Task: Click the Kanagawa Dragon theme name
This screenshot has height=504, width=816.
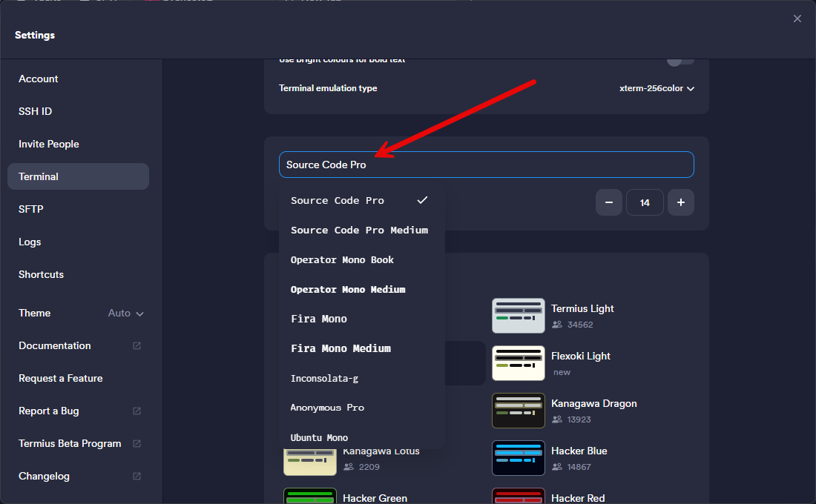Action: 593,403
